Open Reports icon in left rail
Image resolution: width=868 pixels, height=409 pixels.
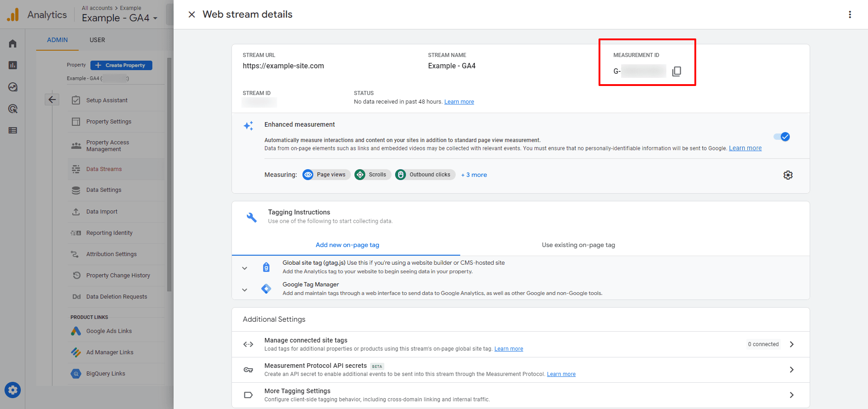(13, 65)
